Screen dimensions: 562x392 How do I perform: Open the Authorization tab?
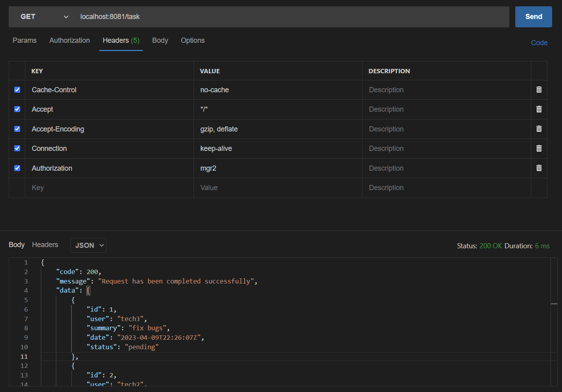tap(69, 40)
